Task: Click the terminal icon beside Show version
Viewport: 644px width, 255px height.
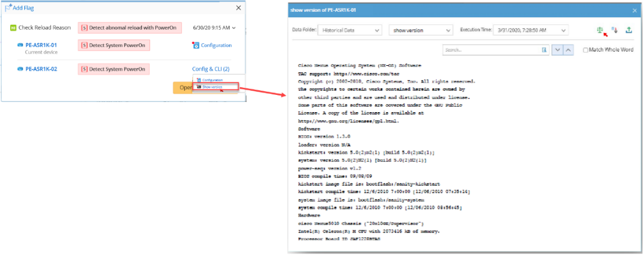Action: click(199, 87)
